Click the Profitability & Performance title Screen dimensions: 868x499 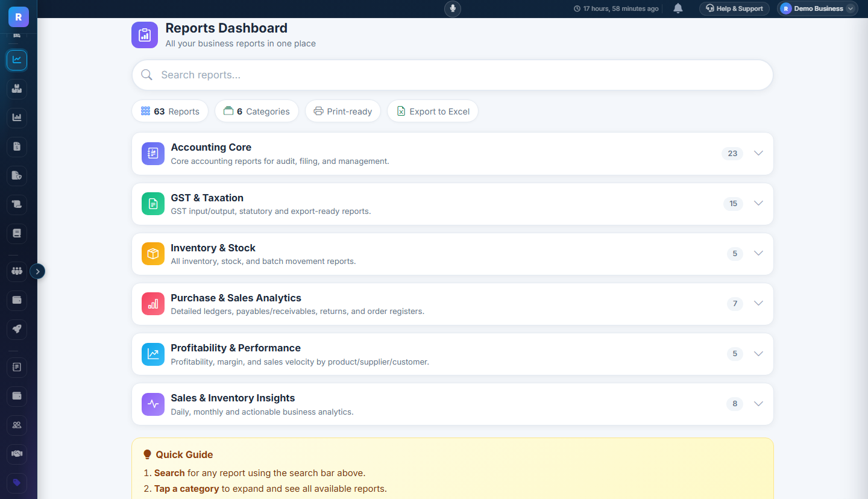point(236,348)
